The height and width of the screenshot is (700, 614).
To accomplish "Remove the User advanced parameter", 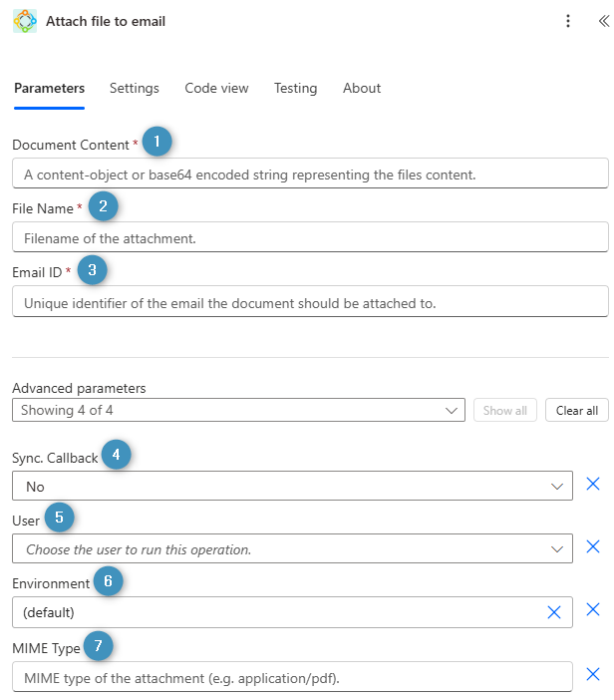I will coord(592,547).
